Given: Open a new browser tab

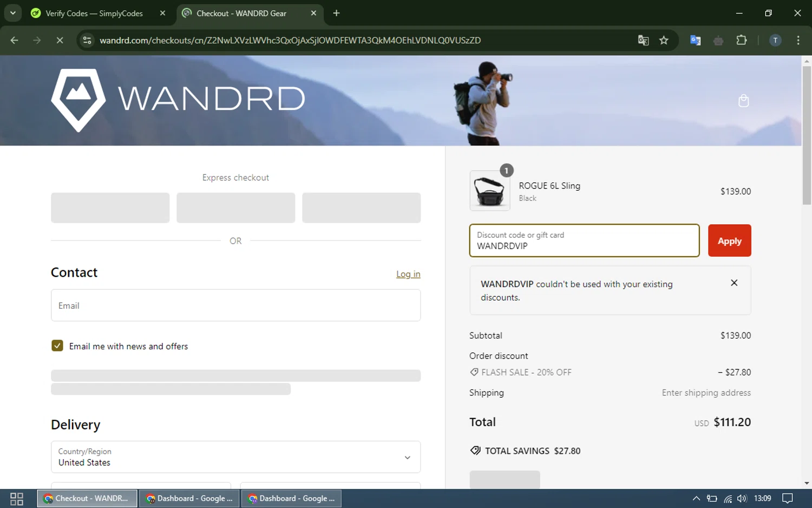Looking at the screenshot, I should 336,13.
